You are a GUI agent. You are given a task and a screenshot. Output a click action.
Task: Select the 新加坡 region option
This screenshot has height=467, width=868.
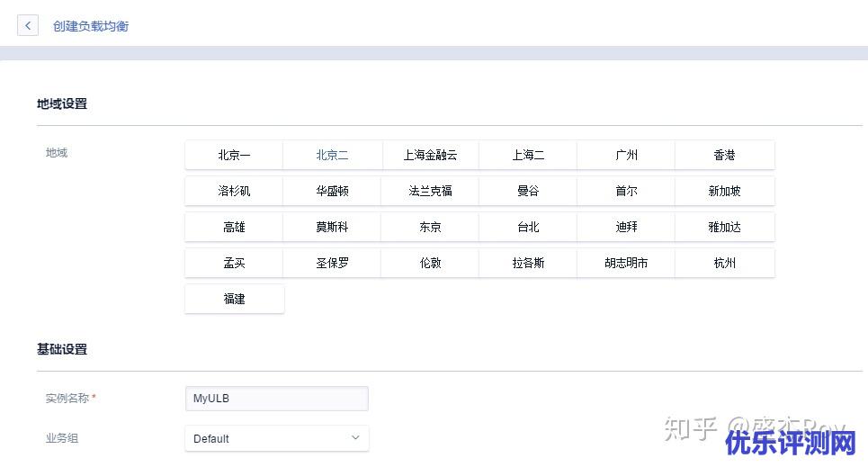(724, 191)
